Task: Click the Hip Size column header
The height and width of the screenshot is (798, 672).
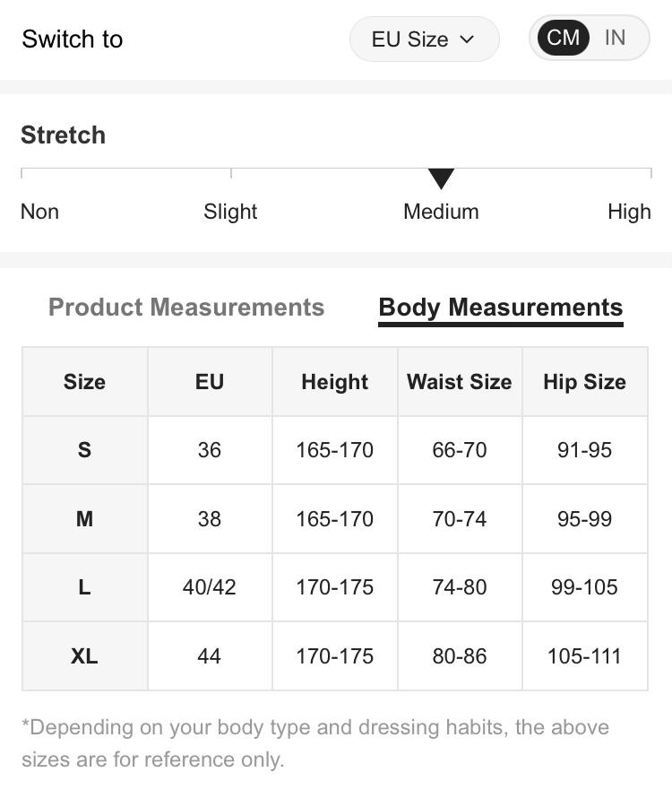Action: tap(584, 382)
